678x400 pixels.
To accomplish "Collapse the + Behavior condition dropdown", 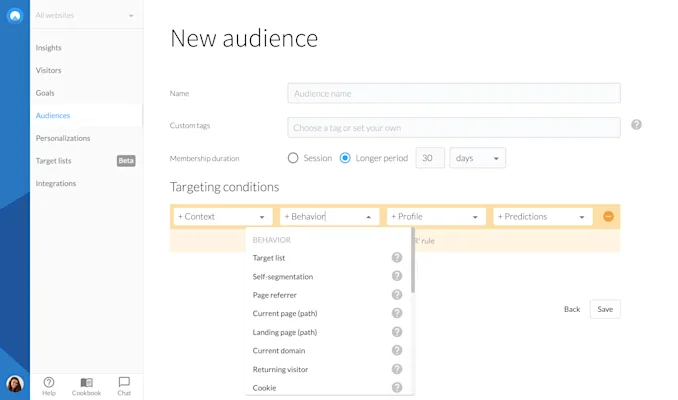I will (329, 216).
